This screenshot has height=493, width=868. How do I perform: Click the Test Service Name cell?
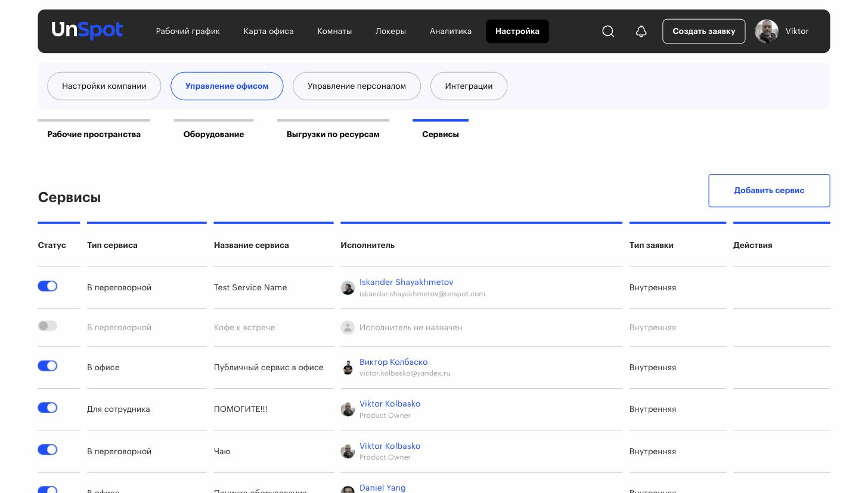coord(250,287)
